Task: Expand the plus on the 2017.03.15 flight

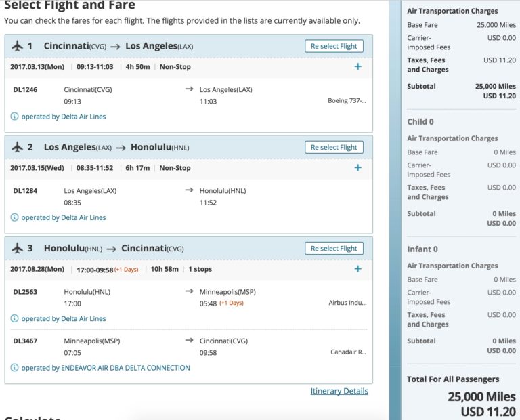Action: tap(357, 168)
